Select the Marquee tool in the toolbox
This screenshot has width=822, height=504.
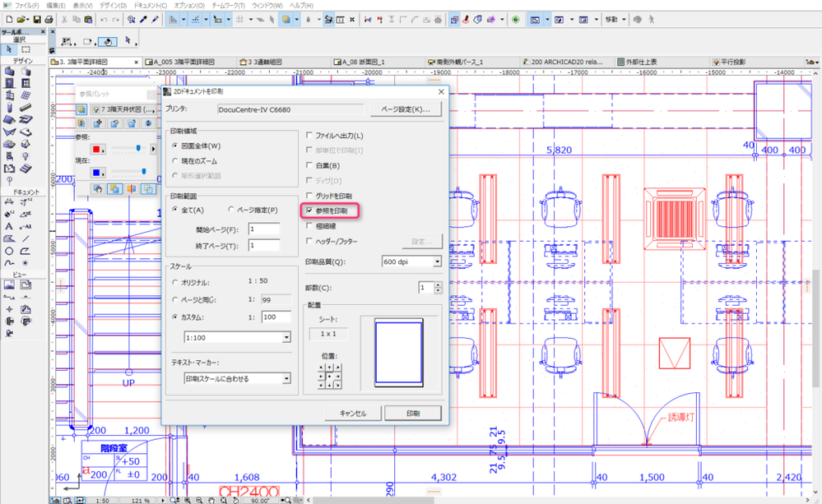(25, 49)
